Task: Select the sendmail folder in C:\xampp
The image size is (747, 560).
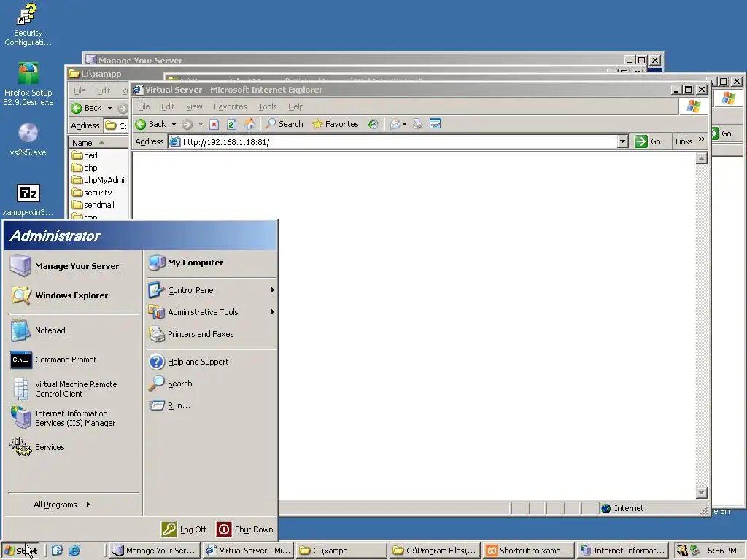Action: [93, 205]
